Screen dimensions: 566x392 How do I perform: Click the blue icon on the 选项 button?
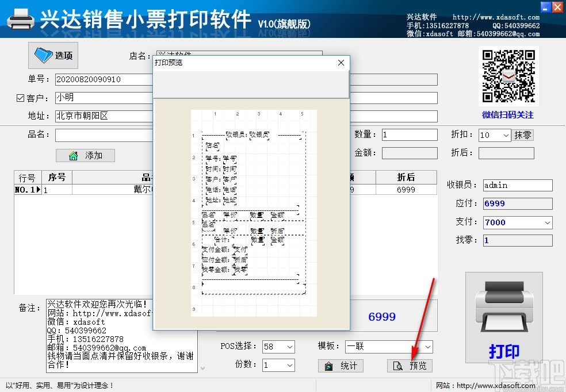[x=45, y=55]
